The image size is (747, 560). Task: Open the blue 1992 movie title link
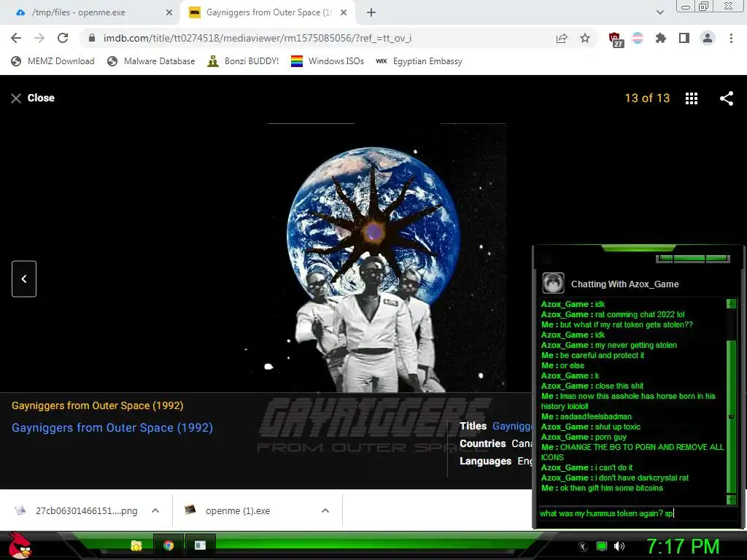[x=112, y=427]
